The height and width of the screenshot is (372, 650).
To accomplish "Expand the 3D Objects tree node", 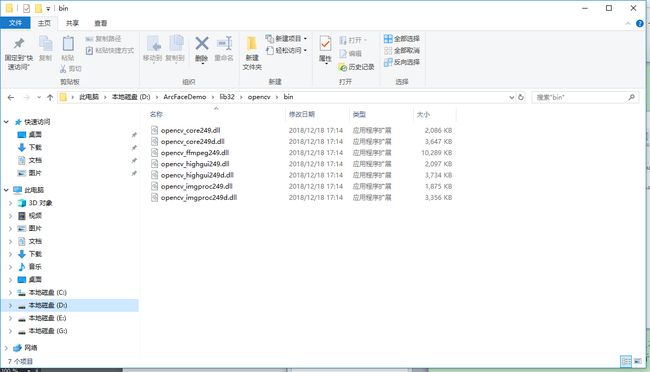I will pyautogui.click(x=10, y=203).
